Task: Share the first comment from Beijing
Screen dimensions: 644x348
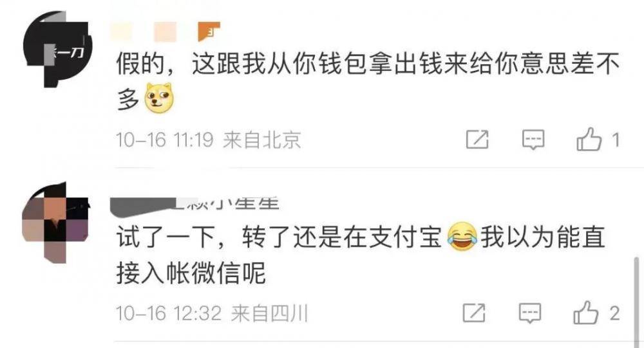Action: click(477, 140)
